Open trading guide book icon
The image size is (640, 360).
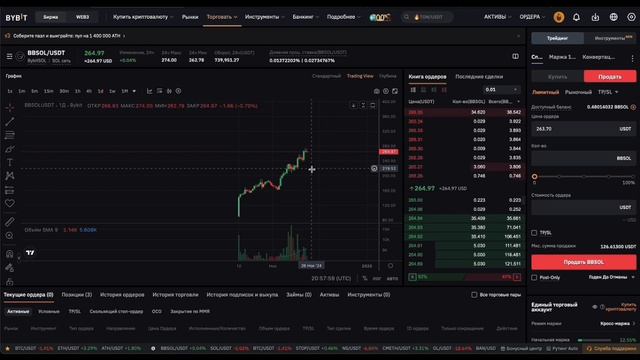(516, 56)
